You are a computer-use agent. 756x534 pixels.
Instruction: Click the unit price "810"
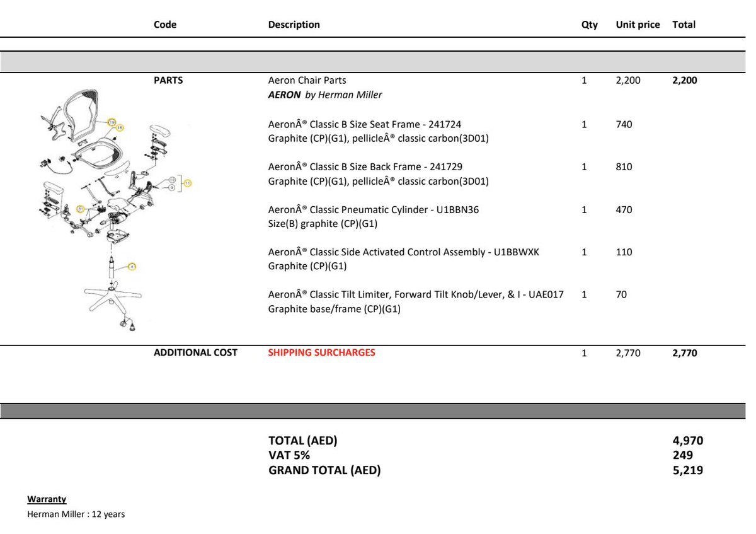pos(624,167)
